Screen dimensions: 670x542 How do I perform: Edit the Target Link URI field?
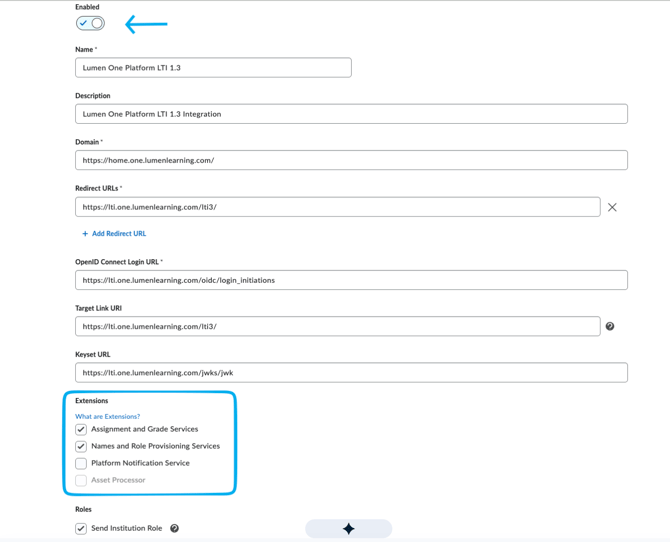(338, 326)
